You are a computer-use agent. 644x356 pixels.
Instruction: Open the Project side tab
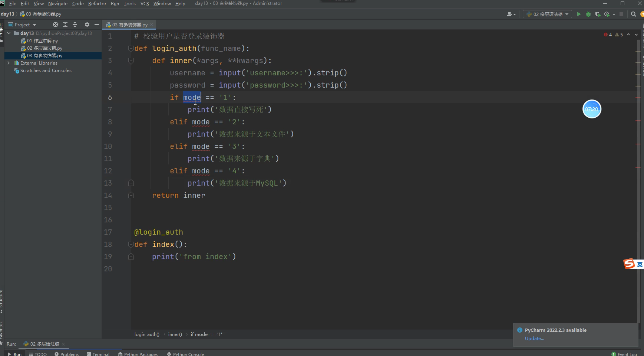[1, 32]
